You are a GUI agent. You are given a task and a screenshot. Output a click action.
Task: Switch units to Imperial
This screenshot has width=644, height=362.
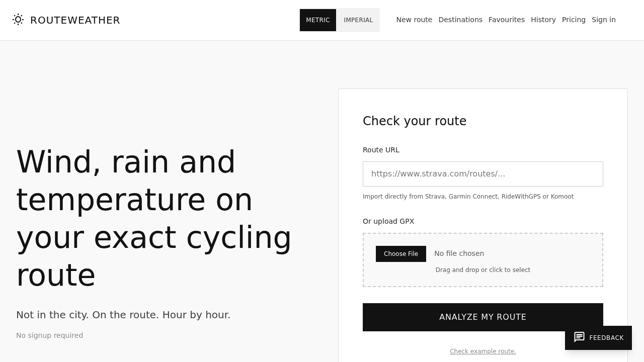coord(358,20)
